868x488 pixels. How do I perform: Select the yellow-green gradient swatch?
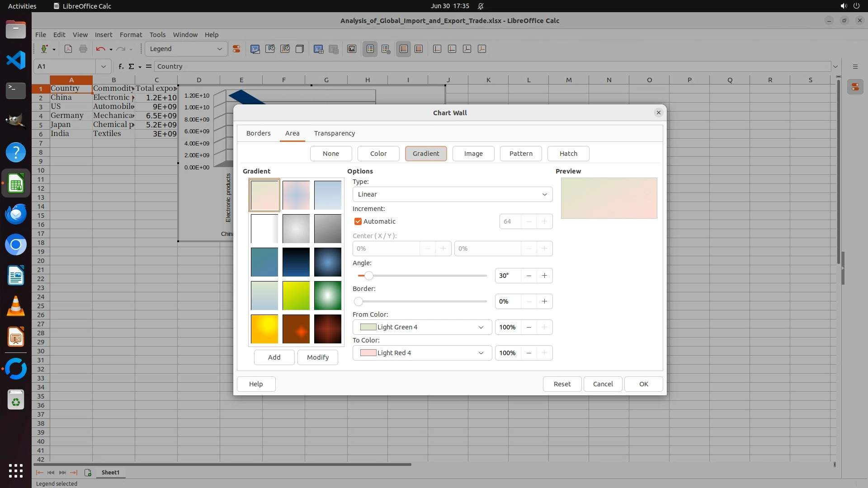coord(296,296)
